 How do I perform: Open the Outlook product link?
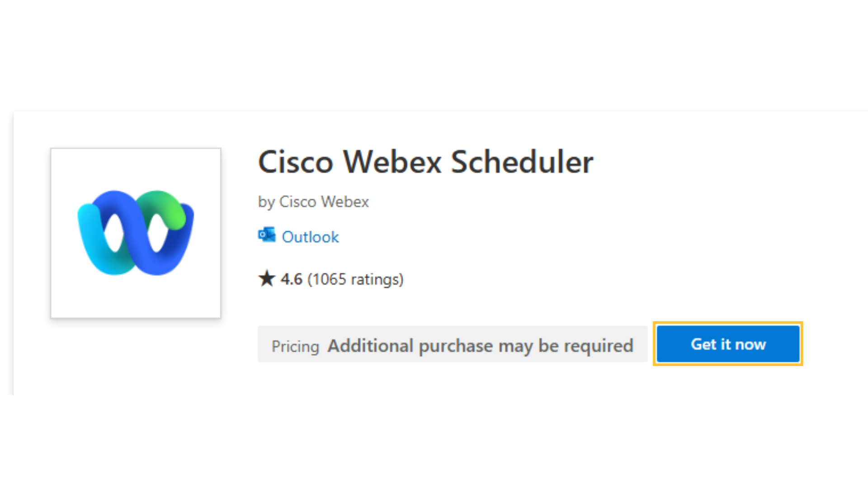(x=310, y=237)
